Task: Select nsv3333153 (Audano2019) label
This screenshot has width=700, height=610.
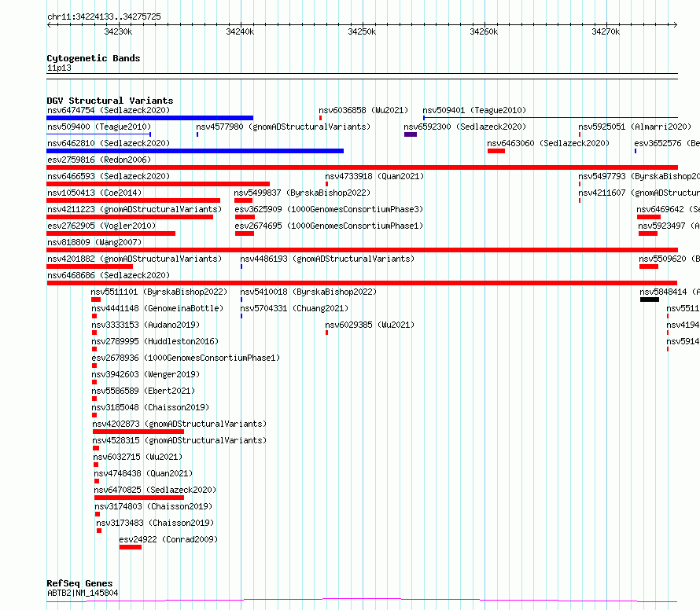Action: (x=146, y=325)
